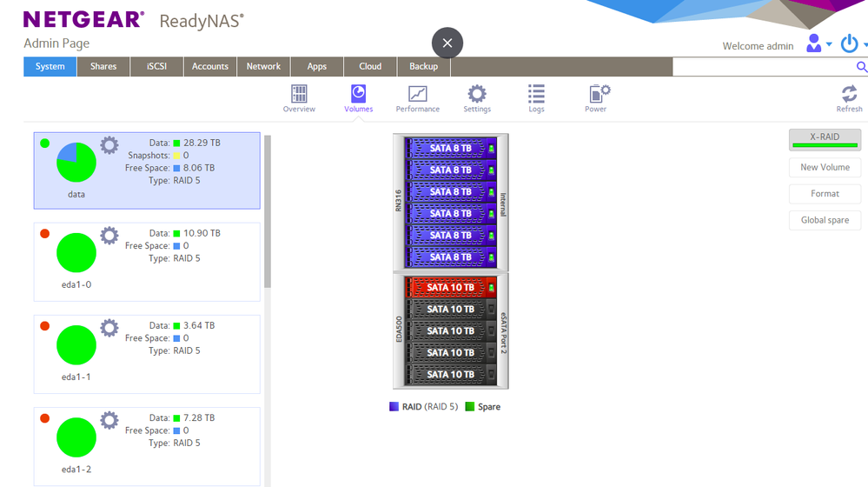Click the data volume pie chart

tap(76, 163)
